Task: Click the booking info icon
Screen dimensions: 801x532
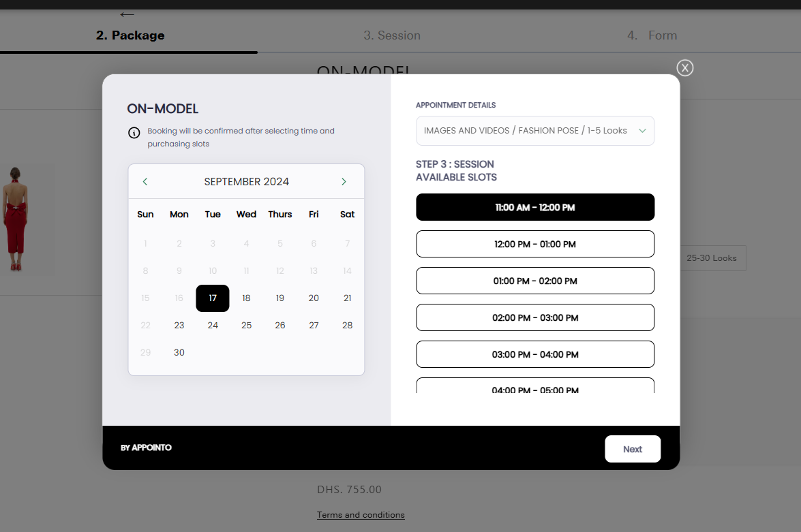Action: click(134, 132)
